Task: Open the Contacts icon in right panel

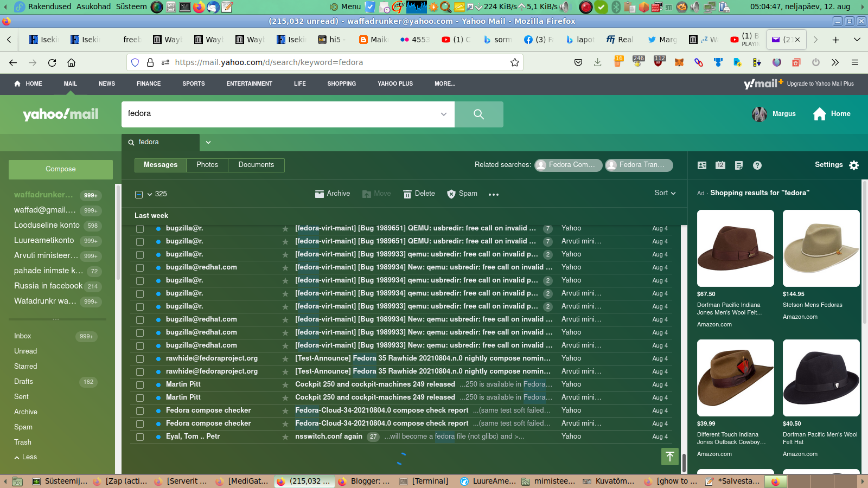Action: [x=702, y=165]
